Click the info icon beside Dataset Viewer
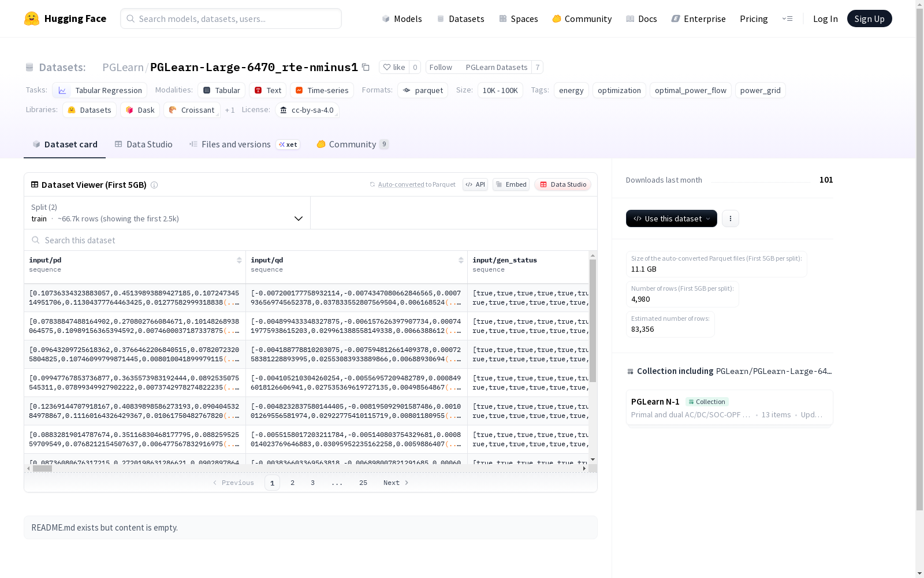The width and height of the screenshot is (924, 578). [154, 185]
